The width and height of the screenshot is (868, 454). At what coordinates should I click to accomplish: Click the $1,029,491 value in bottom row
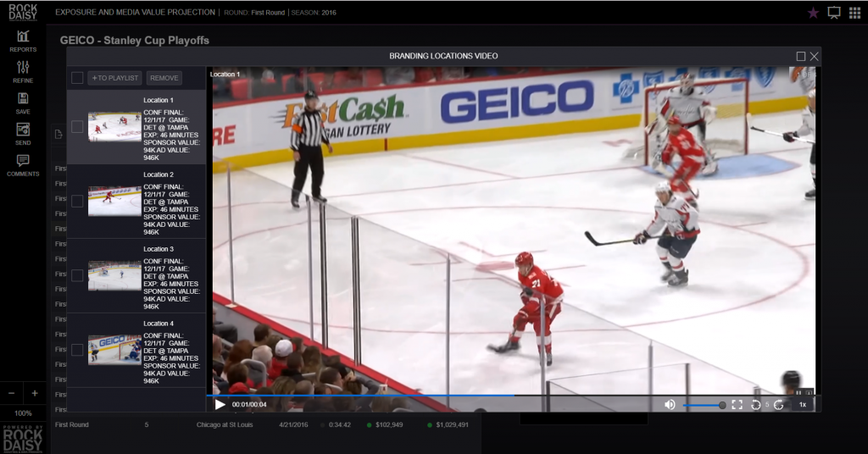(452, 424)
